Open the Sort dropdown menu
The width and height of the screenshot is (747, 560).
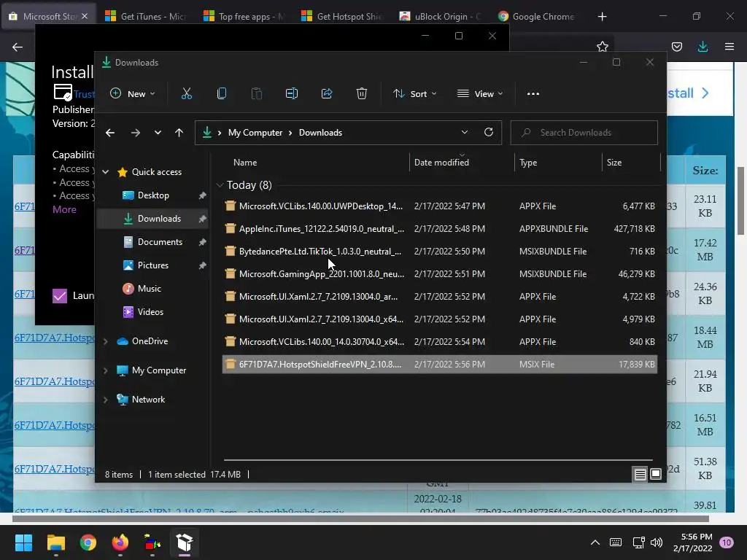click(x=414, y=94)
